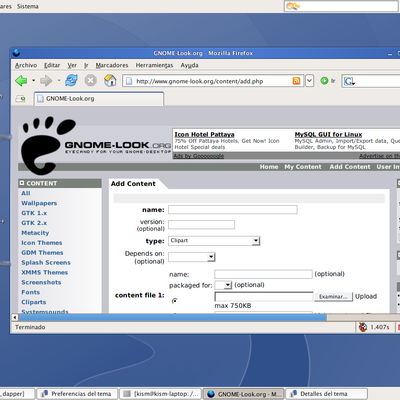Open the packaged for dropdown
The image size is (400, 400).
[x=223, y=285]
